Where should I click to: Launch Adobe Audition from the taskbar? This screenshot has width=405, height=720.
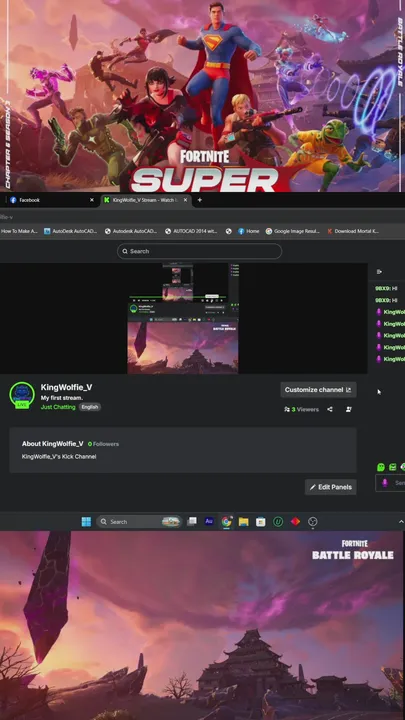pyautogui.click(x=209, y=521)
